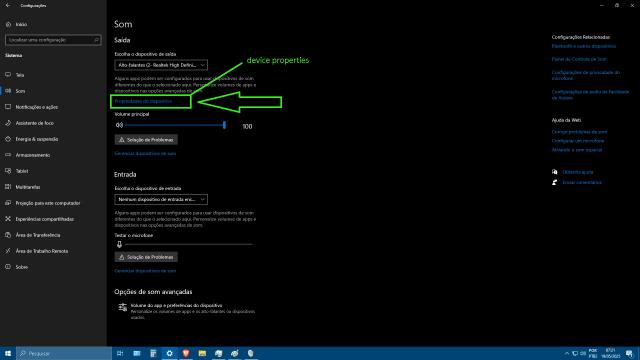The width and height of the screenshot is (640, 360).
Task: Click the Volume principal slider
Action: 176,125
